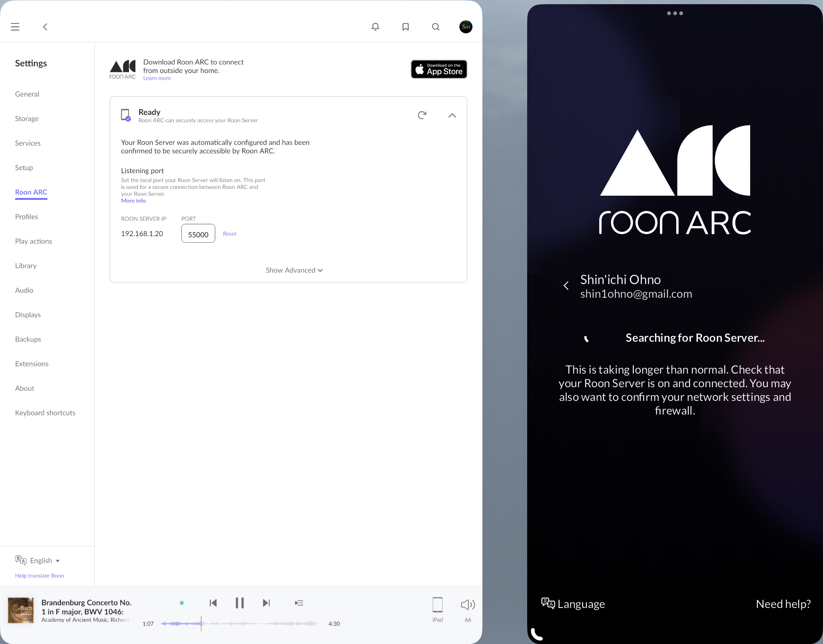Open the user profile avatar

pos(466,27)
